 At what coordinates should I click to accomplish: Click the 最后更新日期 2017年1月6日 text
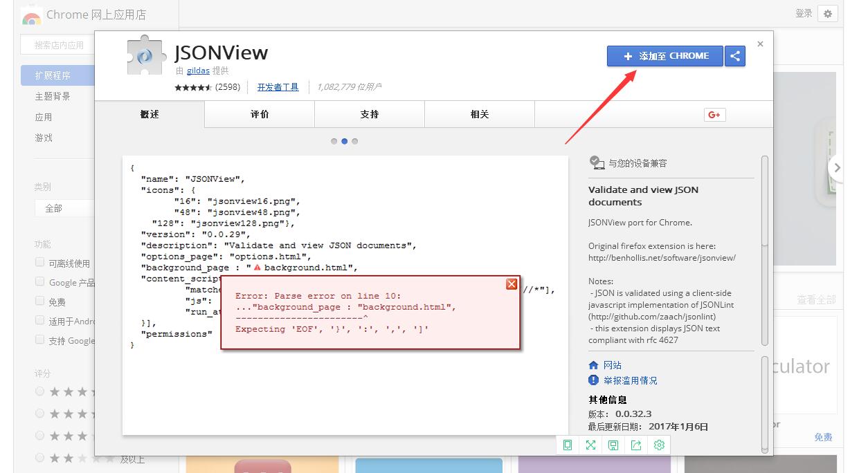648,427
